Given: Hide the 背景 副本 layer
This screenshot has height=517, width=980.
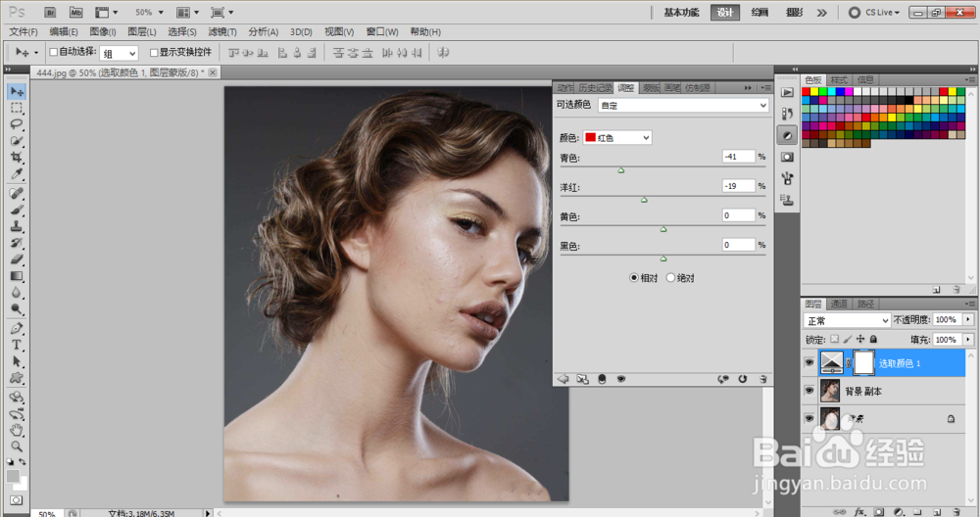Looking at the screenshot, I should click(x=809, y=390).
